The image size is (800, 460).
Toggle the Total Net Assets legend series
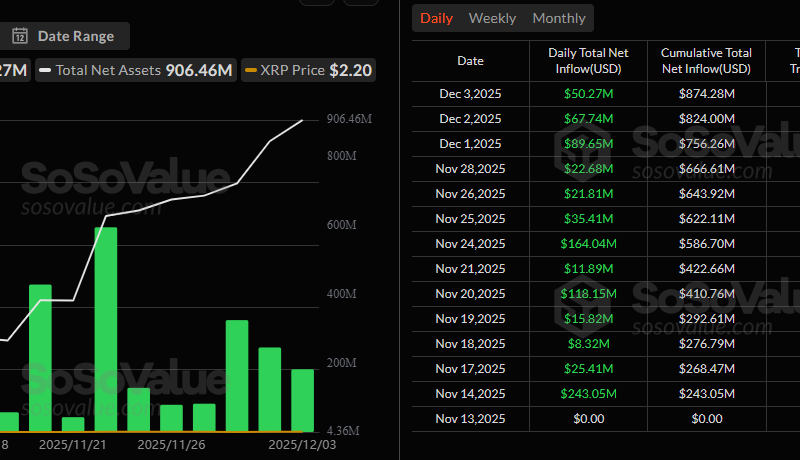pos(135,71)
